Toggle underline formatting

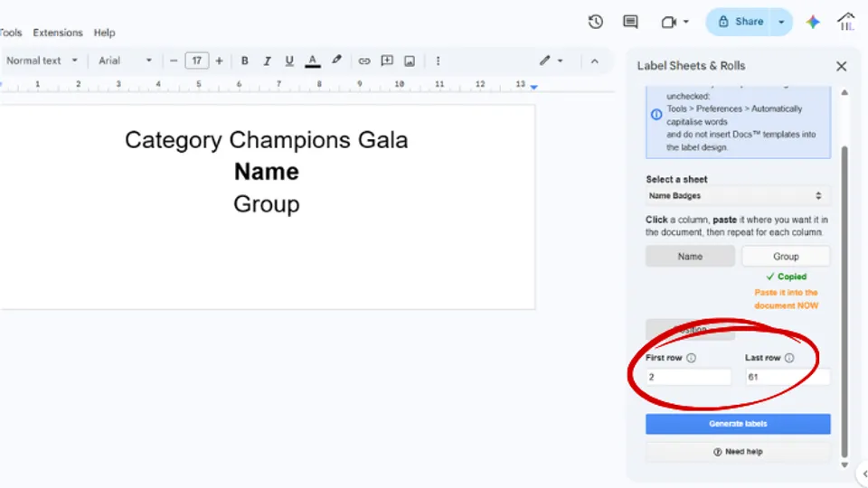click(x=289, y=61)
